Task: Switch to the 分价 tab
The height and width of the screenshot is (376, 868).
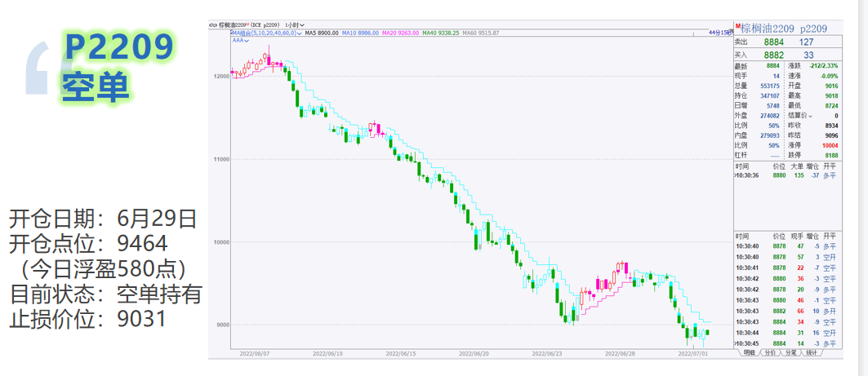Action: tap(770, 354)
